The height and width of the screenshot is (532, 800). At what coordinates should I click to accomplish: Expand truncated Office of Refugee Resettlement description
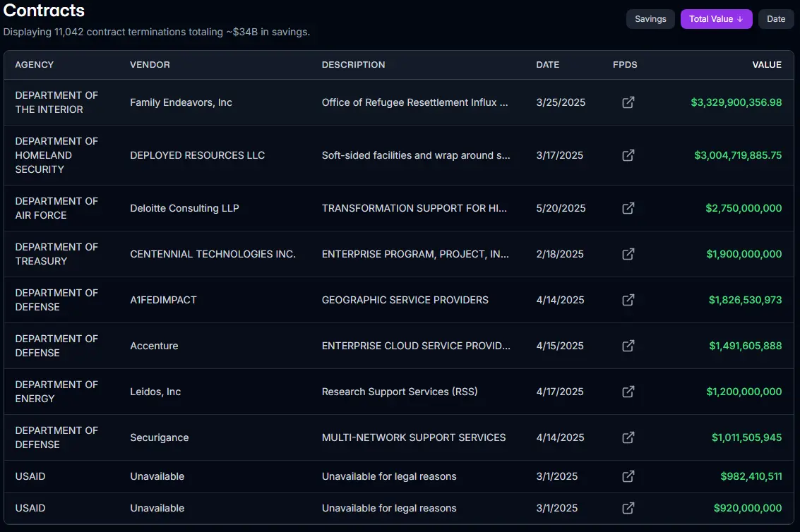(414, 102)
